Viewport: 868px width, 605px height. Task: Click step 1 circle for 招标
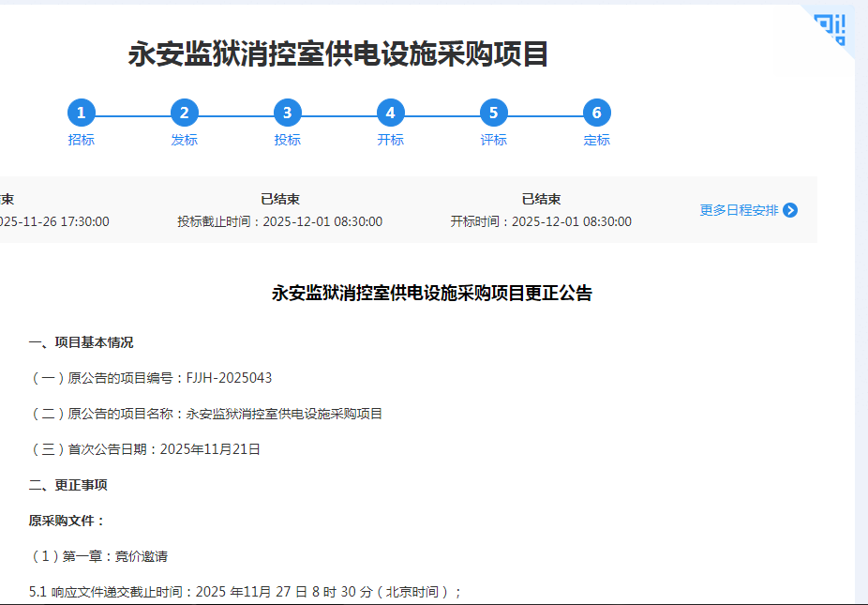[82, 113]
